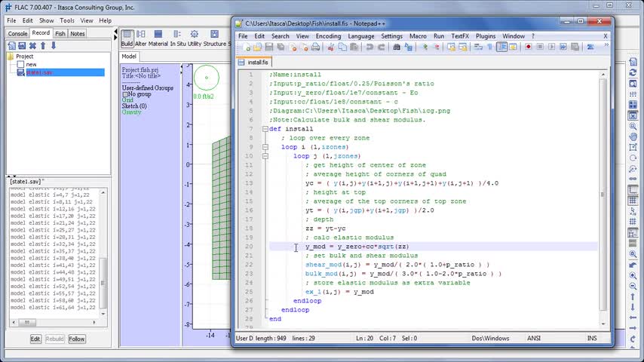Start macro recording with red record icon
644x362 pixels.
click(x=529, y=48)
